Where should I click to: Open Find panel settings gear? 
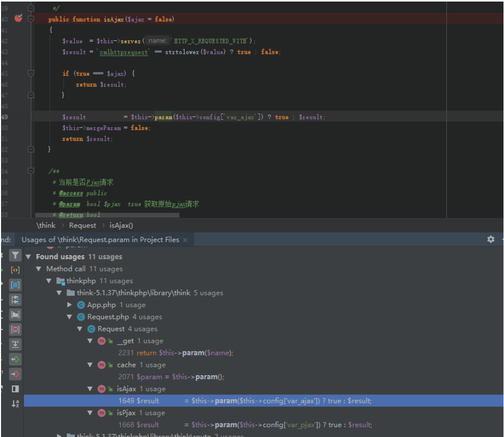click(490, 239)
